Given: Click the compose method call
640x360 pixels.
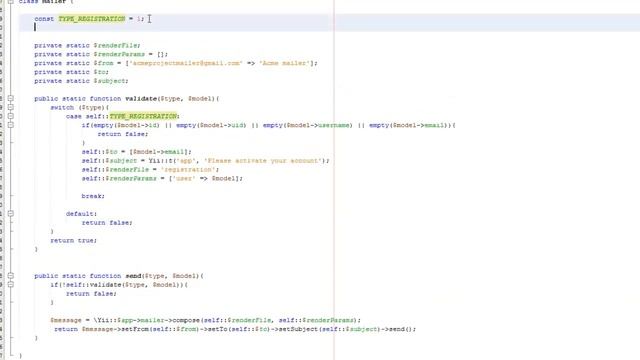Looking at the screenshot, I should tap(186, 320).
